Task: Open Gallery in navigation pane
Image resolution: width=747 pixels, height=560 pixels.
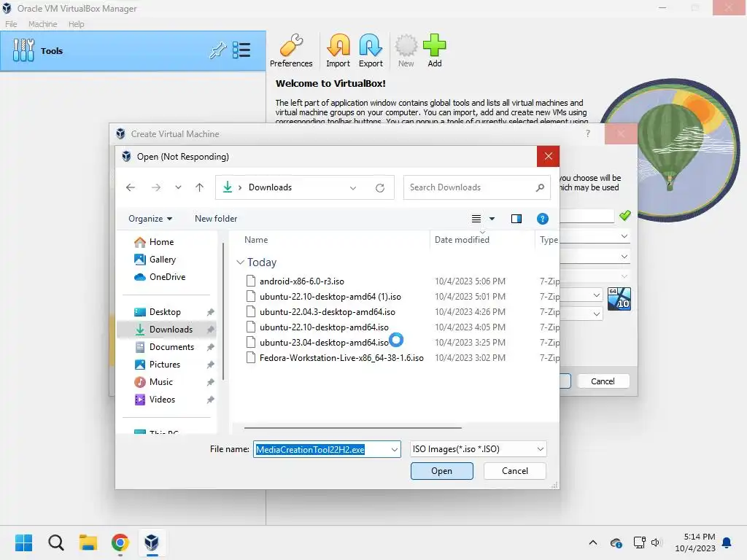Action: 163,260
